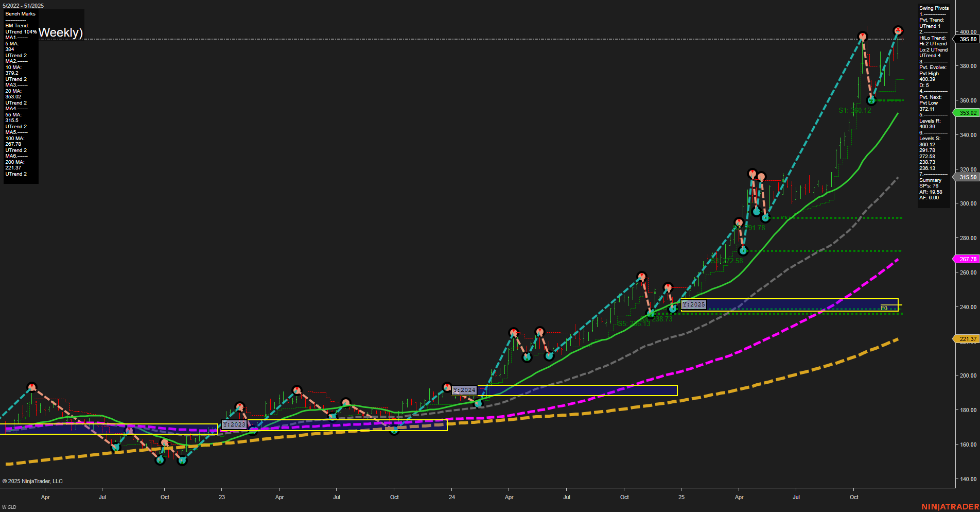Select the red pivot marker above the 291.78 label

tap(740, 221)
